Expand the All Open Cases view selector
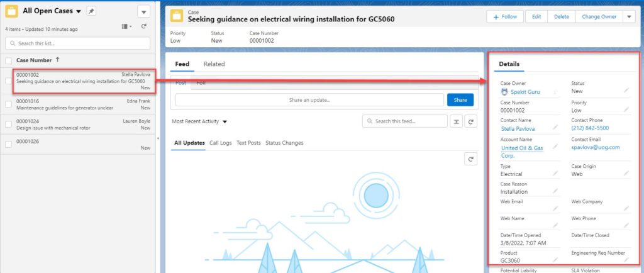Screen dimensions: 644x273 [79, 11]
